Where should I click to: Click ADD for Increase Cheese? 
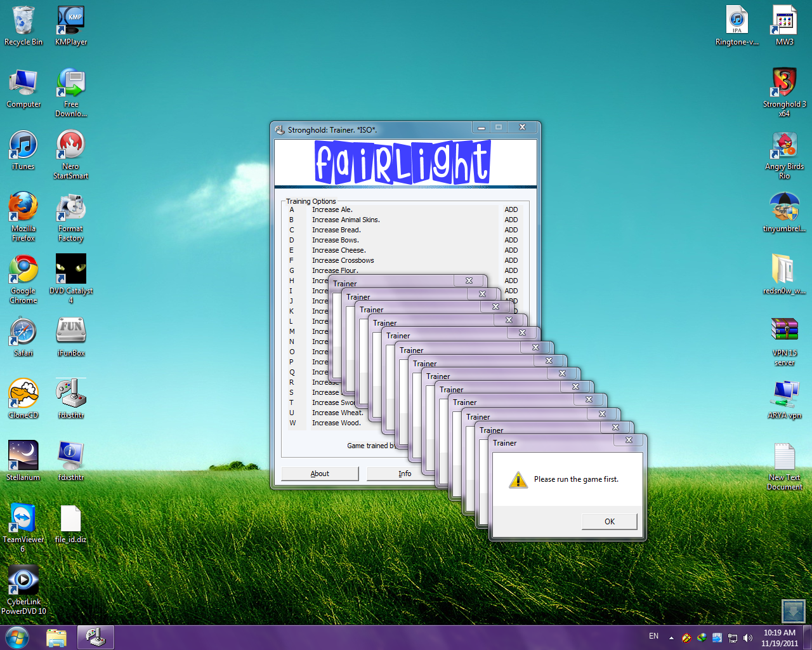511,250
